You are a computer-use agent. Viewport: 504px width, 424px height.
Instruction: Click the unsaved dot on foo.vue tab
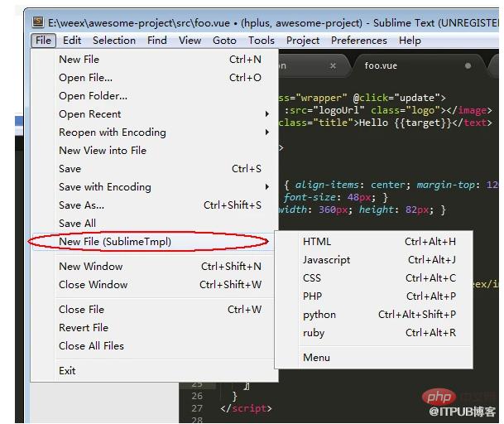pyautogui.click(x=468, y=65)
